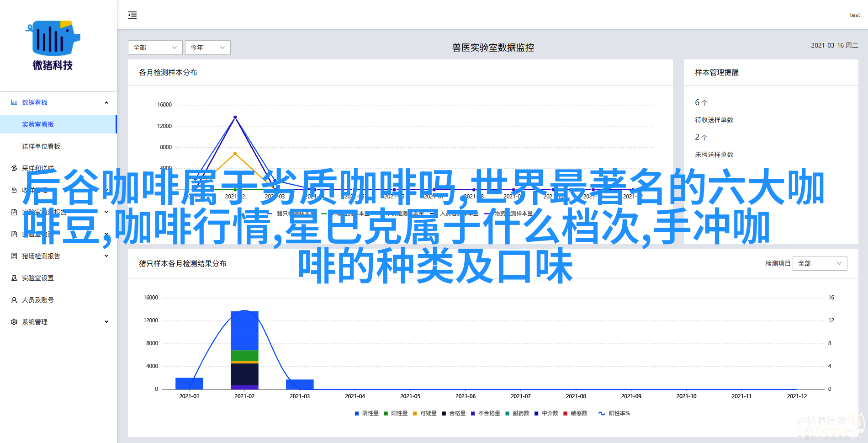Click the document icon beside 实验室检测报告
Screen dimensions: 868x443
click(14, 212)
